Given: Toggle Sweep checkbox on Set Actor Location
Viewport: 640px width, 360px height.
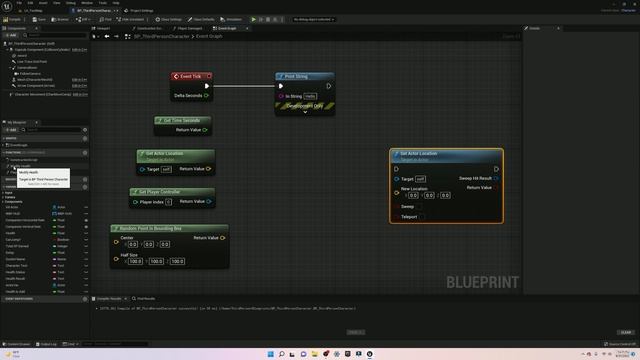Looking at the screenshot, I should click(x=419, y=207).
